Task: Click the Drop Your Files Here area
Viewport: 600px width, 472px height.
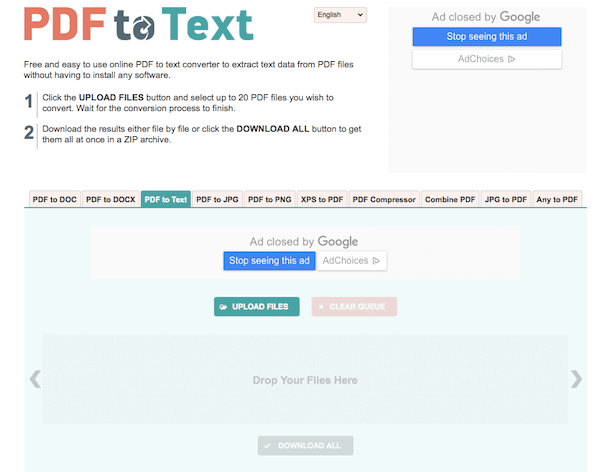Action: click(x=305, y=379)
